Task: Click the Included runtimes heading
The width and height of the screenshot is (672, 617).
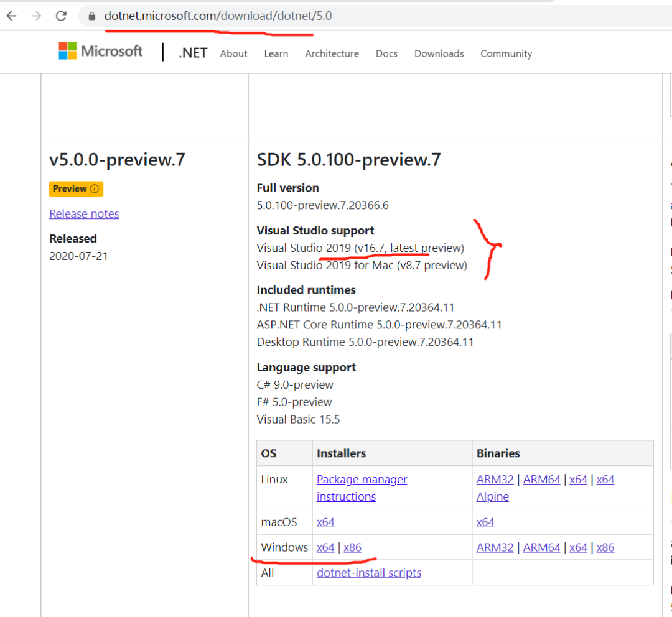Action: (x=306, y=290)
